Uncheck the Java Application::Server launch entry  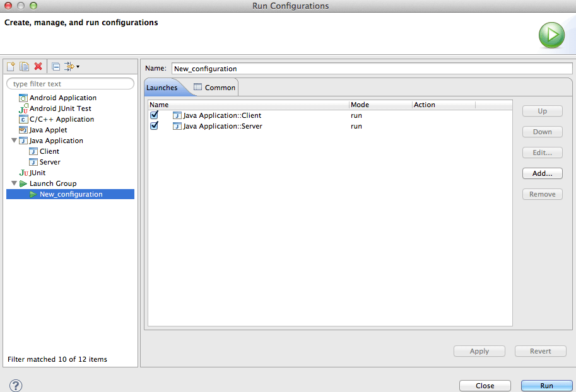(154, 126)
